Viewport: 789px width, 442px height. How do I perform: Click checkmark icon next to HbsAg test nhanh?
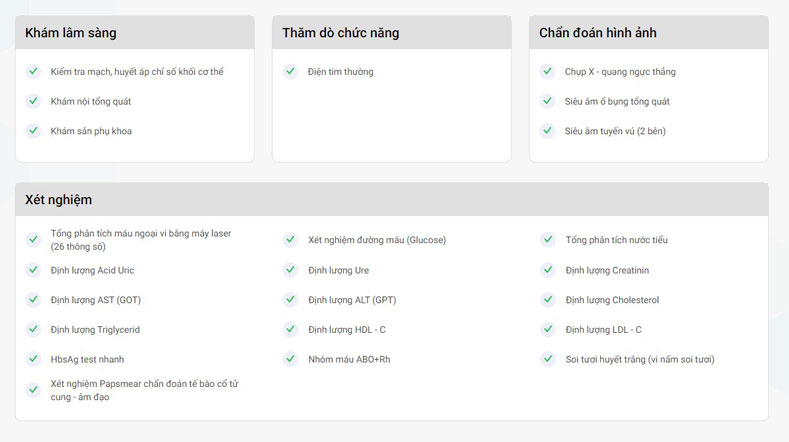click(33, 359)
